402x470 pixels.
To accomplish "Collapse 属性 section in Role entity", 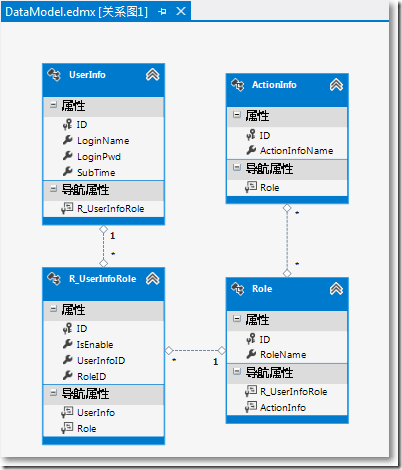I will [236, 319].
